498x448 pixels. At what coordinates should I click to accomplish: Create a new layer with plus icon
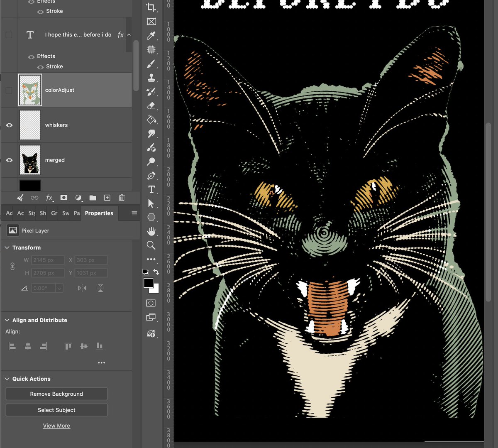coord(107,198)
